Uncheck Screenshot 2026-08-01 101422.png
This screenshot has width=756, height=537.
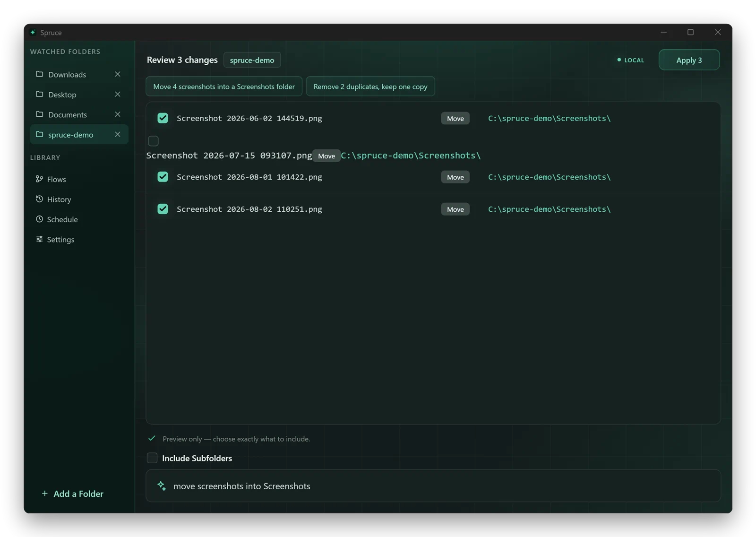163,177
